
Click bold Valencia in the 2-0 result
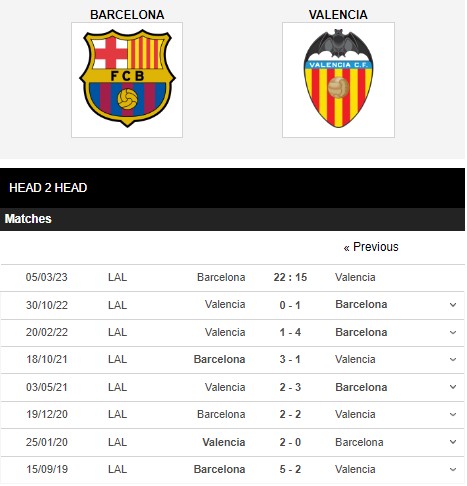[224, 442]
